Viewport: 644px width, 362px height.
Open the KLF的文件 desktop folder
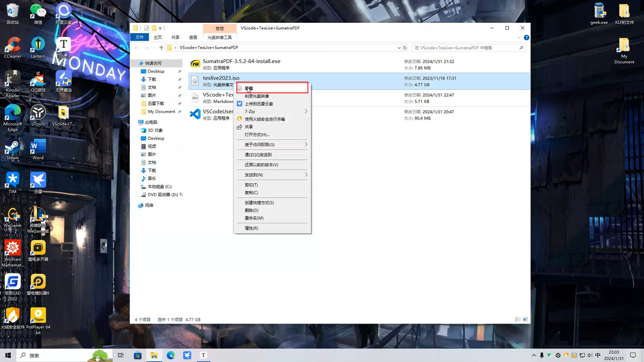(624, 13)
